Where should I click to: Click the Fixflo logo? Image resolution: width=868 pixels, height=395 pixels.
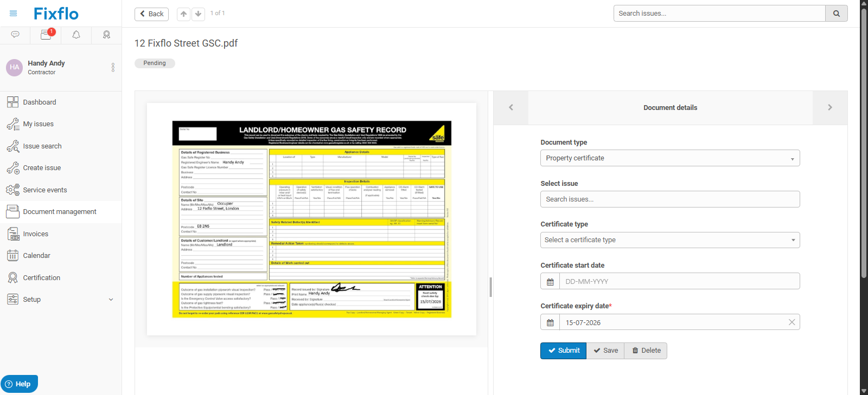pos(56,14)
